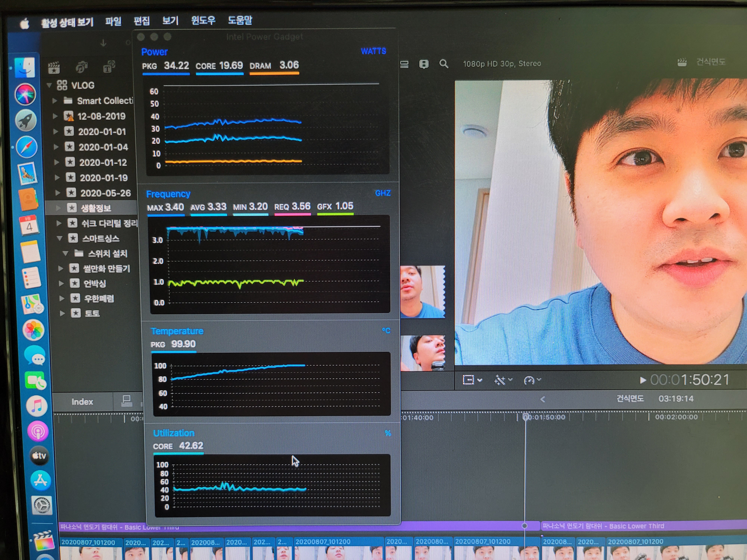This screenshot has height=560, width=747.
Task: Open the 윈도우 menu
Action: 203,21
